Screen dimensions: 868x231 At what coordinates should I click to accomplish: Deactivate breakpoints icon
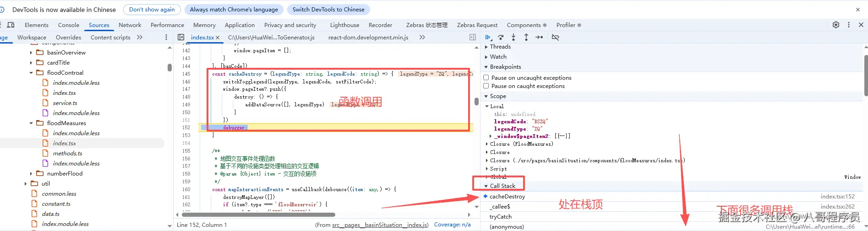[555, 37]
